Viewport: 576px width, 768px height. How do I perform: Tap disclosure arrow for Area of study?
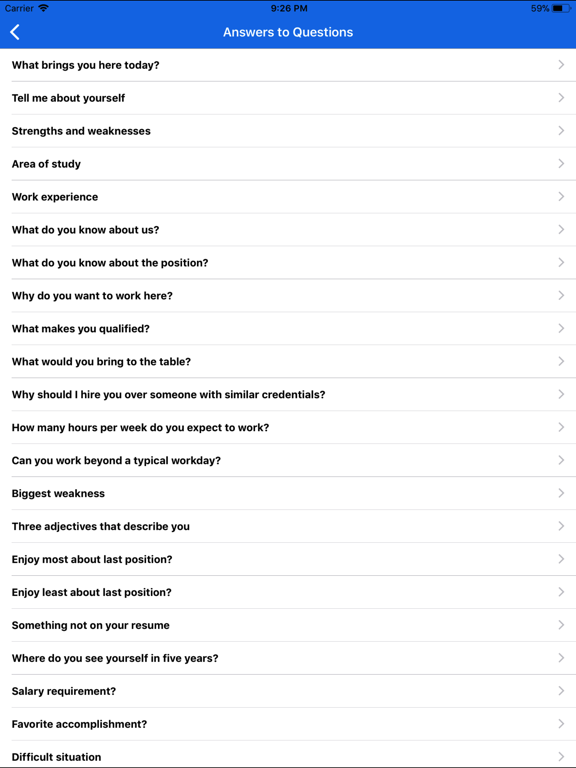(x=561, y=163)
